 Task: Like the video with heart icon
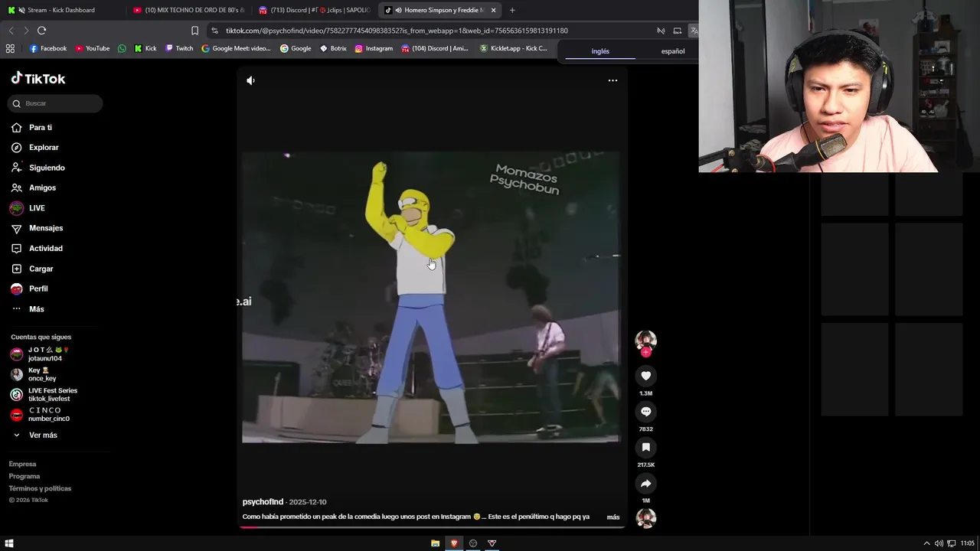click(645, 376)
